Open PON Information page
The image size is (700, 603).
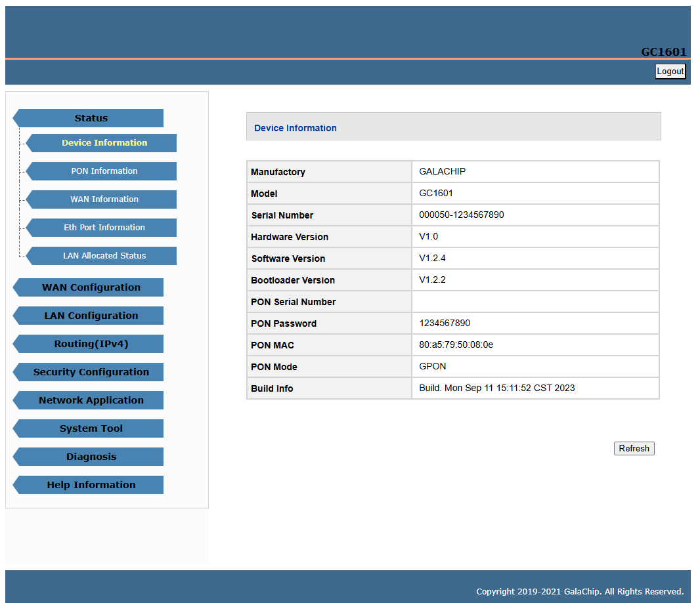click(x=104, y=171)
